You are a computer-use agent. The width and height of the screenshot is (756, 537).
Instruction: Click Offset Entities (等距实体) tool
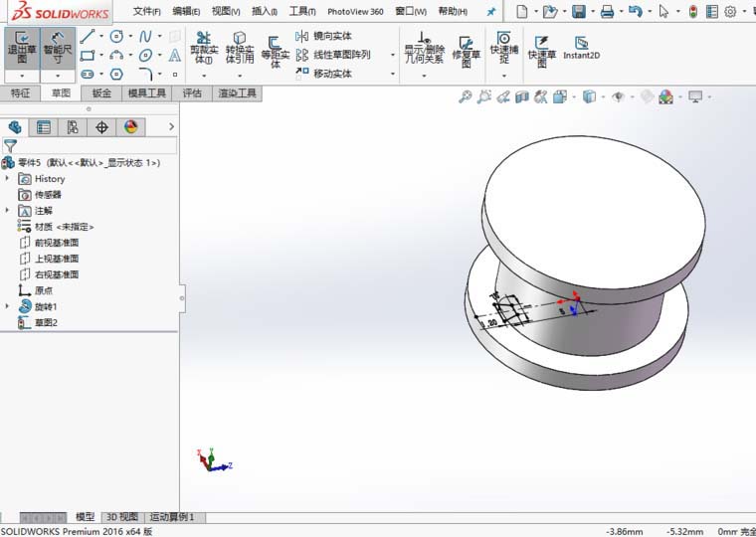[x=276, y=52]
